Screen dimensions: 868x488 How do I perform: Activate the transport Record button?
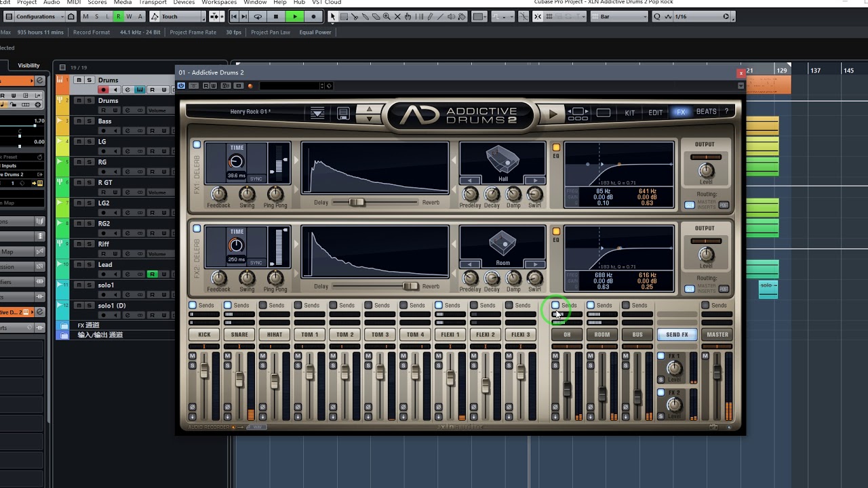313,16
